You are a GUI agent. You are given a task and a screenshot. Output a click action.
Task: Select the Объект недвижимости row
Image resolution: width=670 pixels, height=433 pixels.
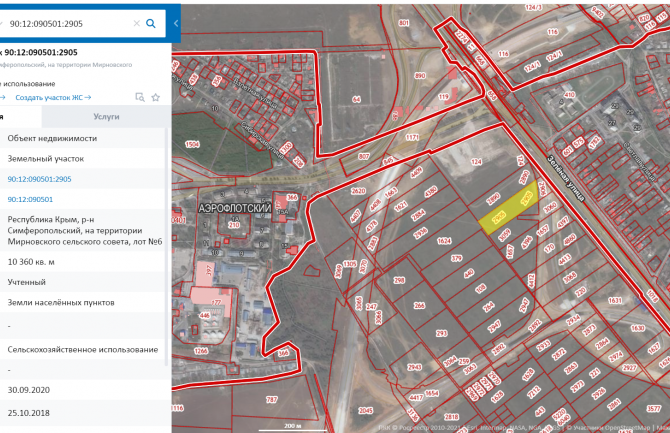(82, 138)
